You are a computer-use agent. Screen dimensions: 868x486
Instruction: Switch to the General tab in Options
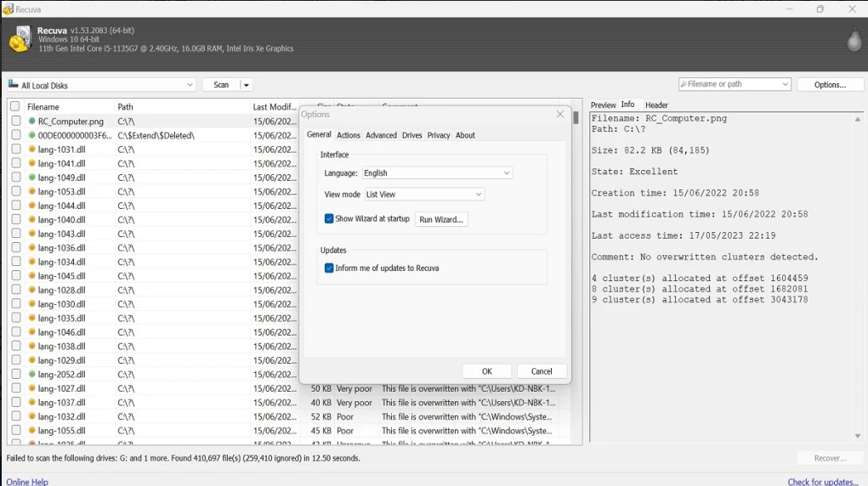(319, 134)
